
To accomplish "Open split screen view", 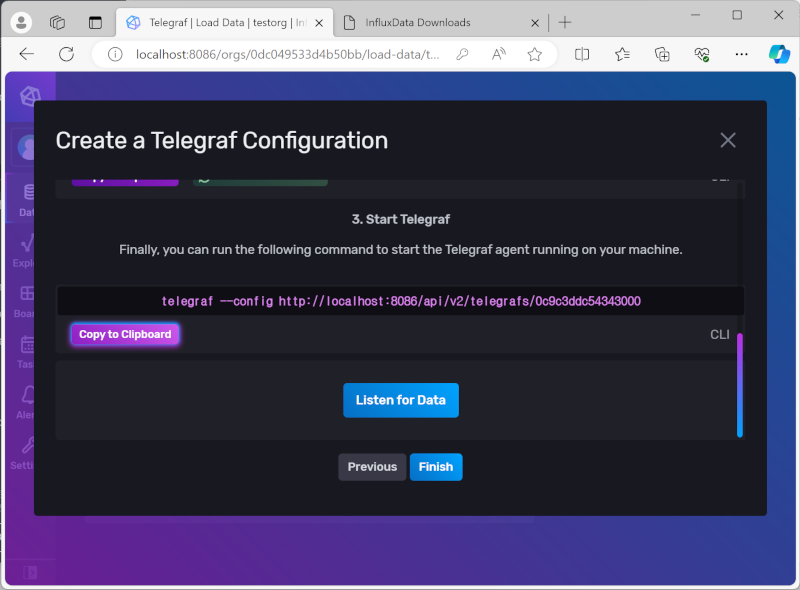I will [582, 54].
